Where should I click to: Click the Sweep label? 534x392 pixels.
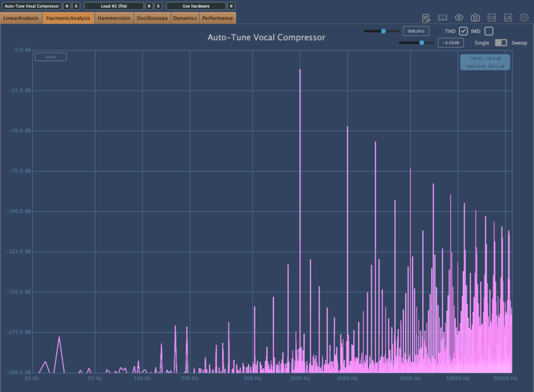[x=519, y=43]
